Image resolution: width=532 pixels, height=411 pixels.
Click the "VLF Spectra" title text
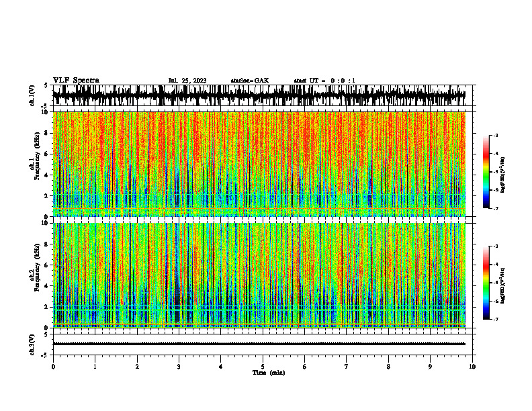76,81
